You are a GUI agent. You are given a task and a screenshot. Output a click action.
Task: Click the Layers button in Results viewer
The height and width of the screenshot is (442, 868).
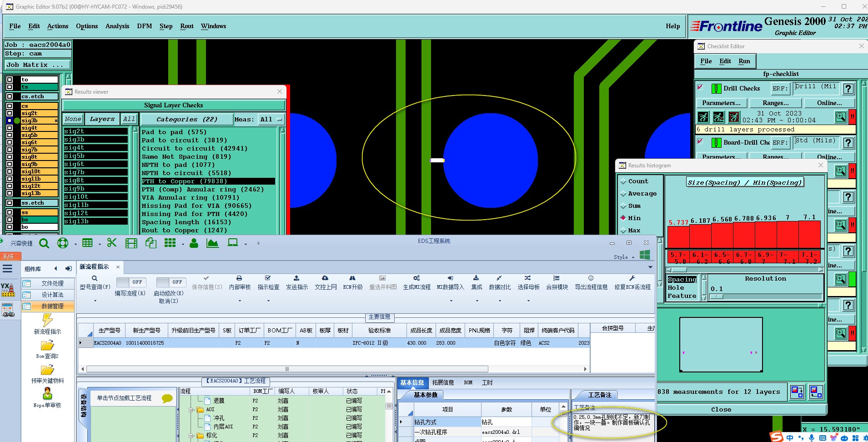tap(102, 119)
